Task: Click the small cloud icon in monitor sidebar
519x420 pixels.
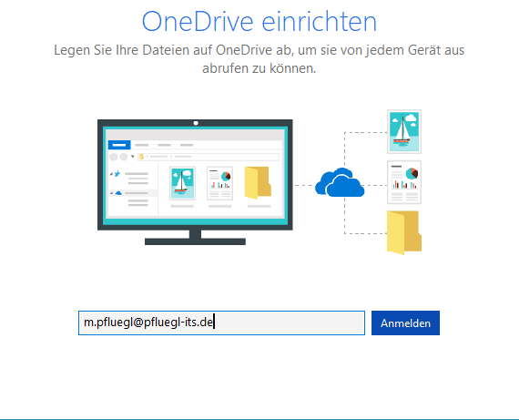Action: click(x=118, y=193)
